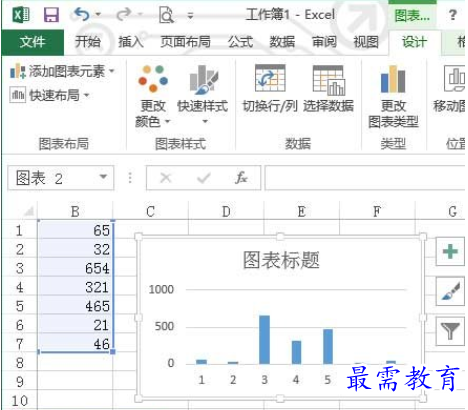Expand 添加图表元素 (Add Chart Element) menu
Screen dimensions: 468x410
pyautogui.click(x=62, y=71)
